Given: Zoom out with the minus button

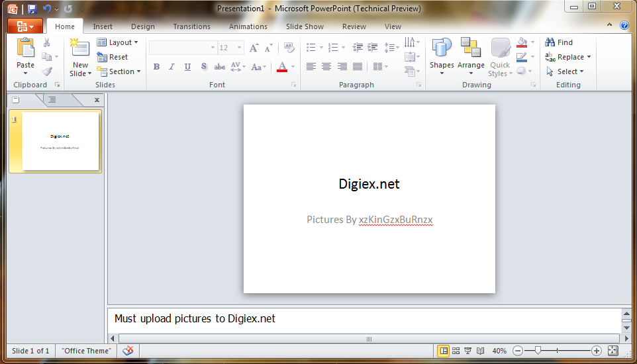Looking at the screenshot, I should click(518, 351).
